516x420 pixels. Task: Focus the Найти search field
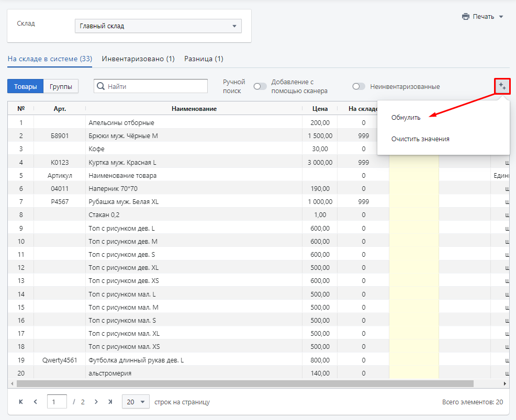[151, 86]
